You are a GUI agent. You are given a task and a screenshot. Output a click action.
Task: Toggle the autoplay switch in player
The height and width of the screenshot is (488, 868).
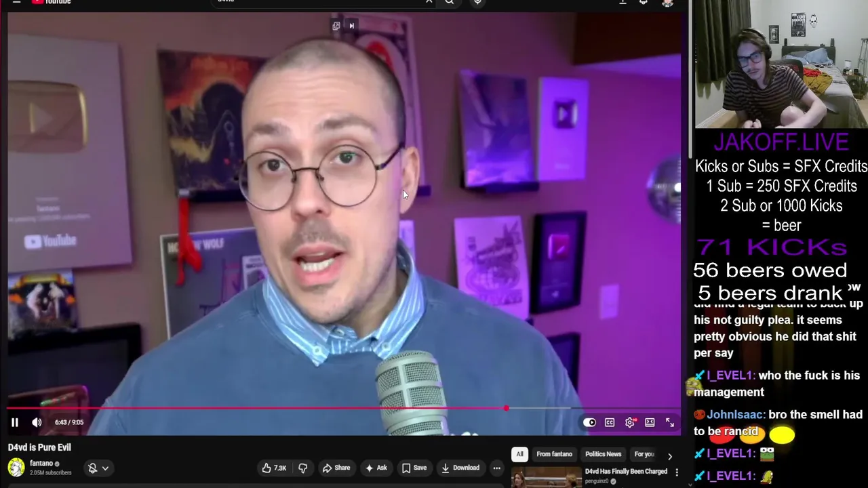pyautogui.click(x=589, y=423)
